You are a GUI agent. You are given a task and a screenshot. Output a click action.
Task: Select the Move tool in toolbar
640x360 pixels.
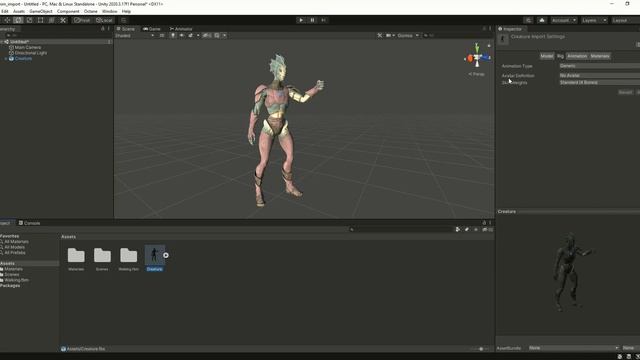pos(7,20)
